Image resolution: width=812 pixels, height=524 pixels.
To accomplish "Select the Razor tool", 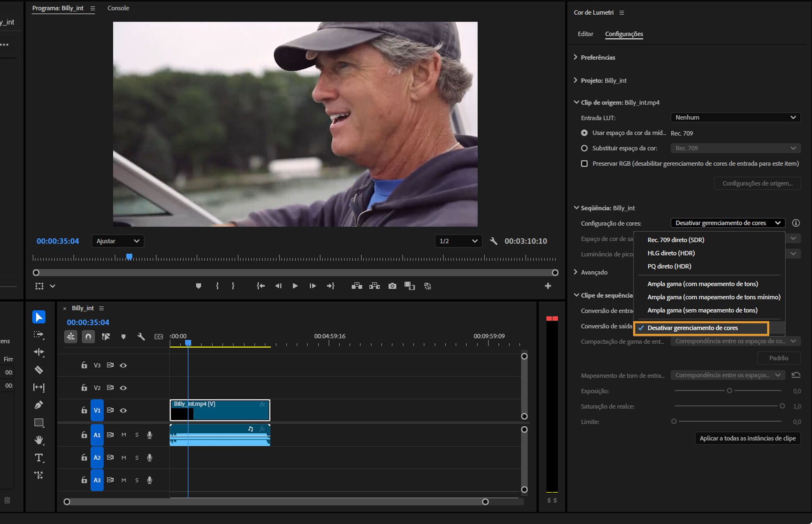I will pos(38,370).
